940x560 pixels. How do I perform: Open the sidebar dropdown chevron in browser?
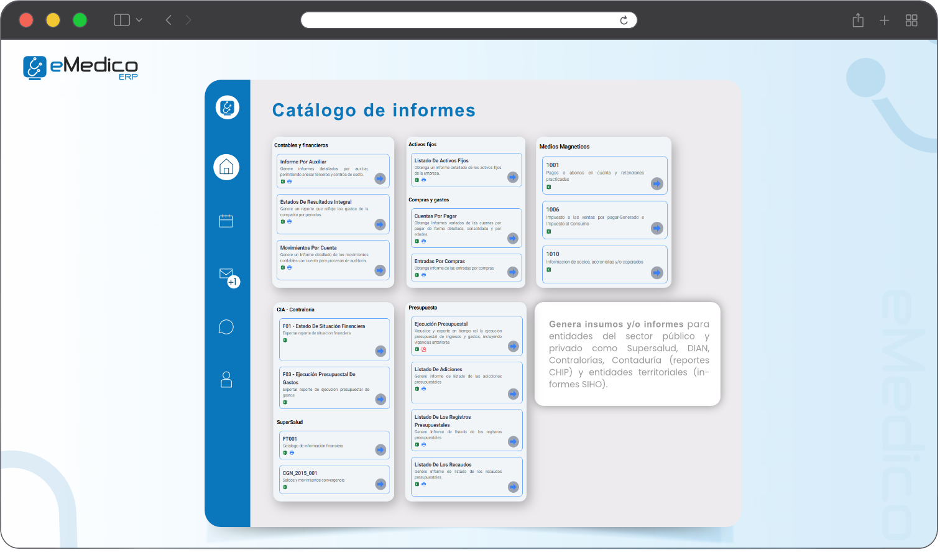point(139,20)
